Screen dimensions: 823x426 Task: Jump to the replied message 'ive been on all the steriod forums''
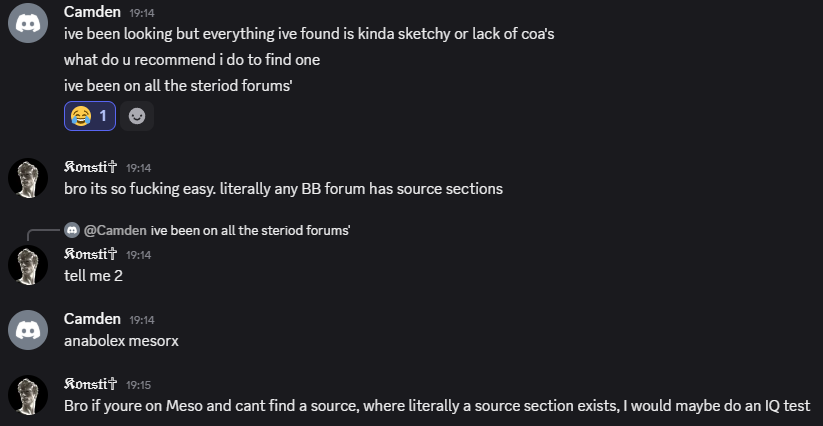click(250, 230)
